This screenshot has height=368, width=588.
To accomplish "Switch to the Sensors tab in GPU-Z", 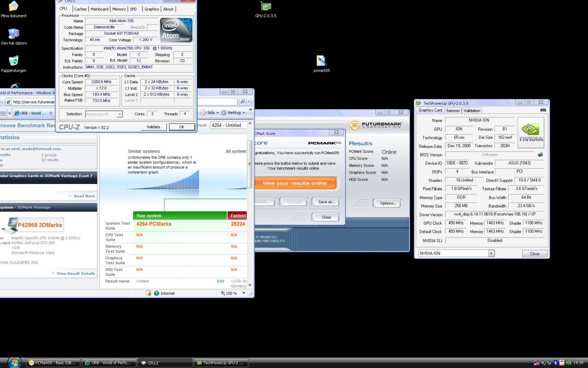I will pos(453,110).
